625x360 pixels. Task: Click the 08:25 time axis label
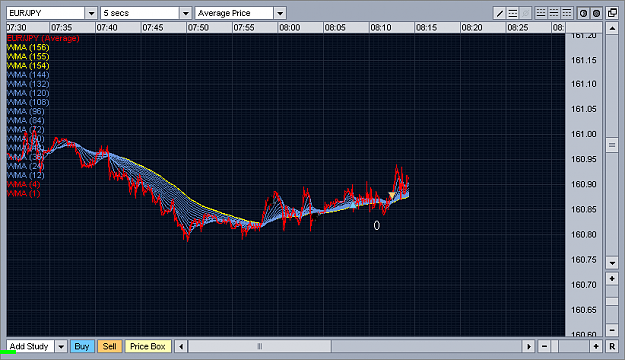(517, 28)
